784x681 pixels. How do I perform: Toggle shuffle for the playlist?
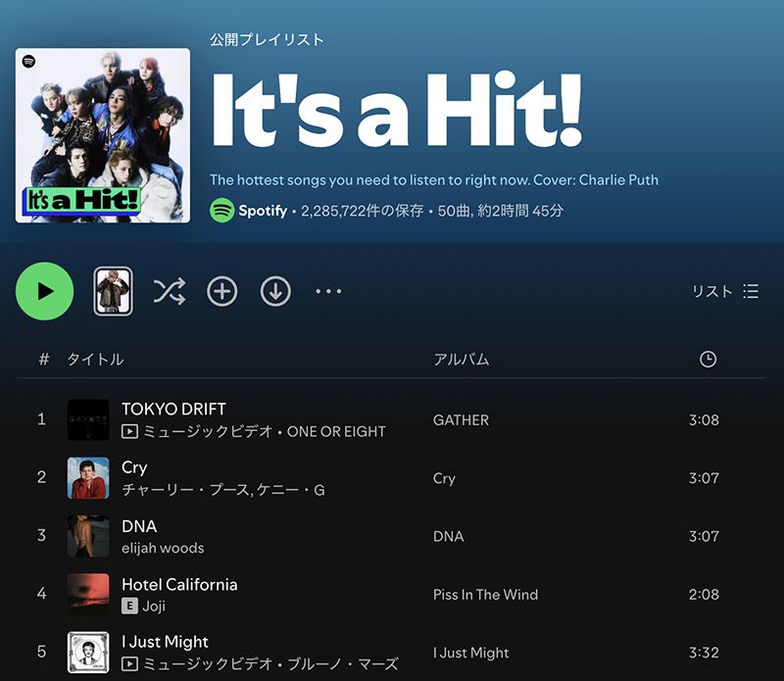(x=169, y=291)
